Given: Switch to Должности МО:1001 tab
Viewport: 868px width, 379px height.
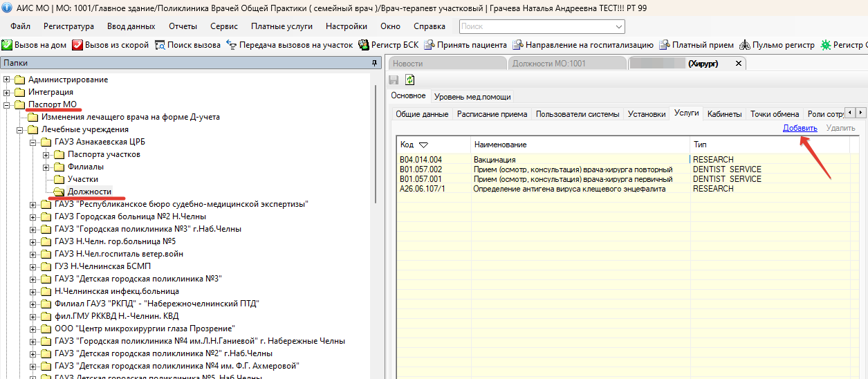Looking at the screenshot, I should pyautogui.click(x=566, y=64).
